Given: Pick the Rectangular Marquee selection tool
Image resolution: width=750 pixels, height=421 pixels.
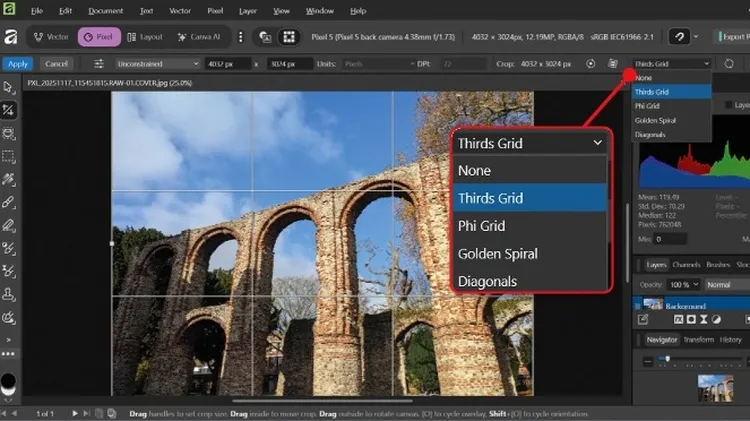Looking at the screenshot, I should pos(8,156).
